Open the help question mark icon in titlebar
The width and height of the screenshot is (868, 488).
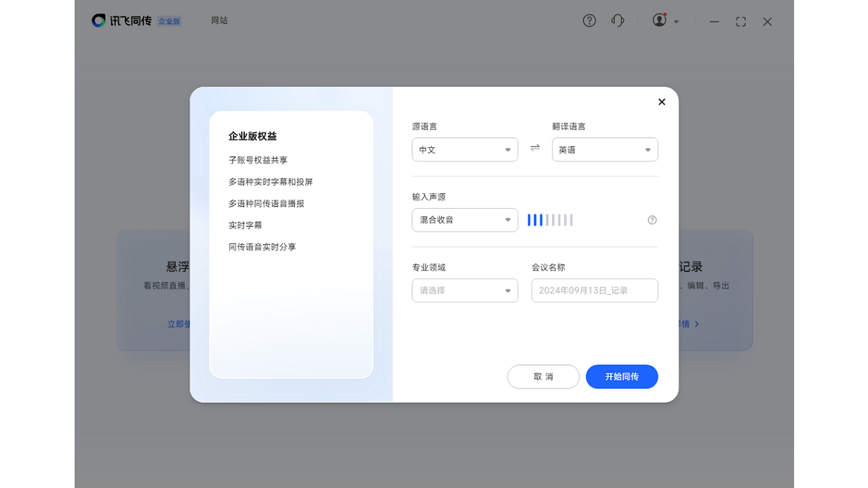pos(589,20)
